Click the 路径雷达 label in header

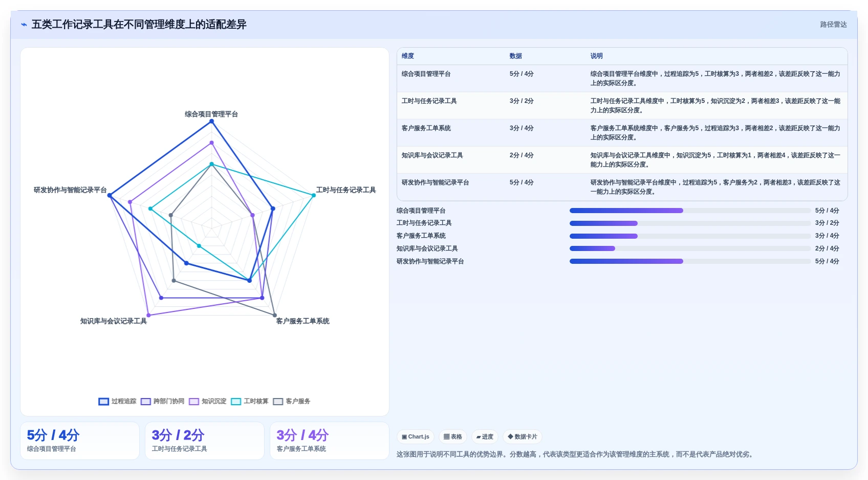[833, 25]
